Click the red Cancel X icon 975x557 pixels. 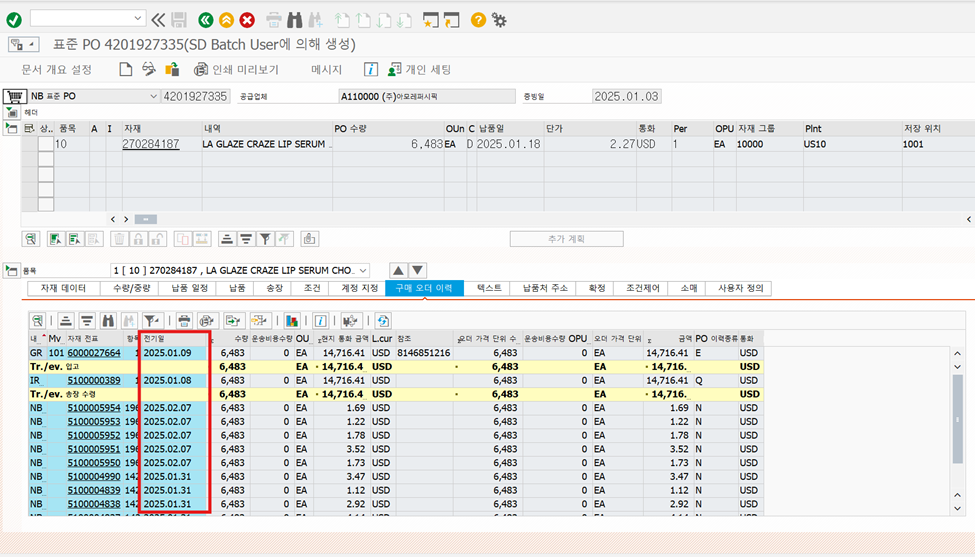(247, 21)
